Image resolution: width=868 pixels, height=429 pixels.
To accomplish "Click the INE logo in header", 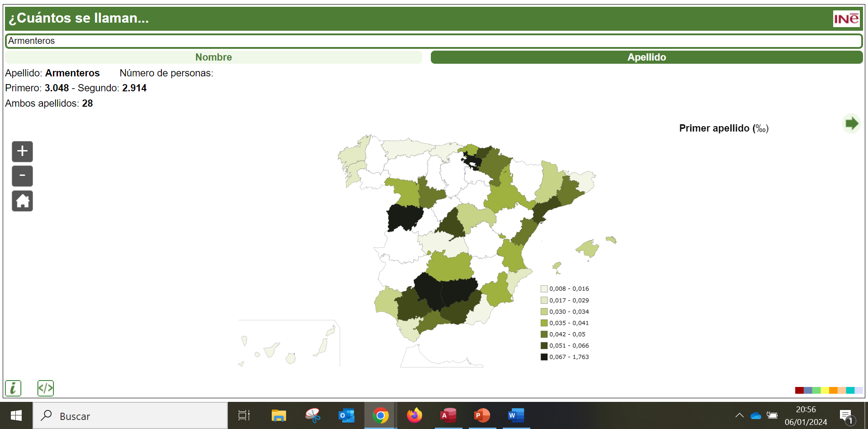I will [x=846, y=19].
